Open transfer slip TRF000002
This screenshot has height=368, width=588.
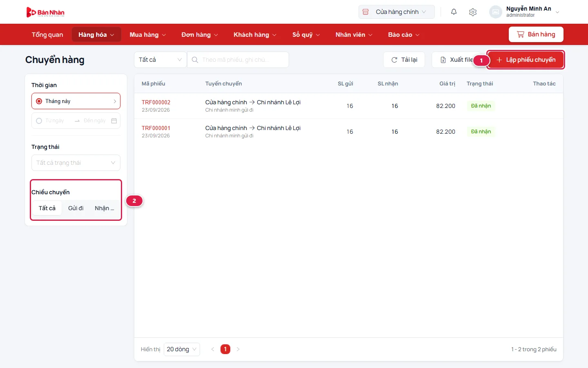click(156, 102)
